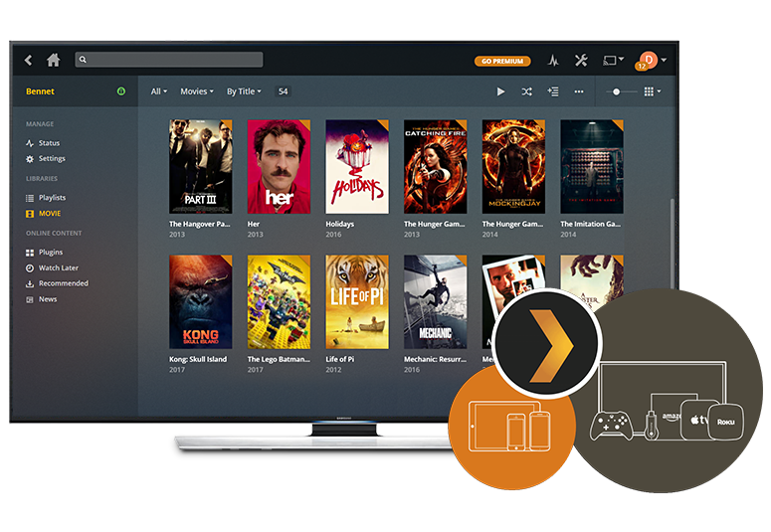The width and height of the screenshot is (771, 532).
Task: Open Plugins in the sidebar
Action: click(51, 253)
